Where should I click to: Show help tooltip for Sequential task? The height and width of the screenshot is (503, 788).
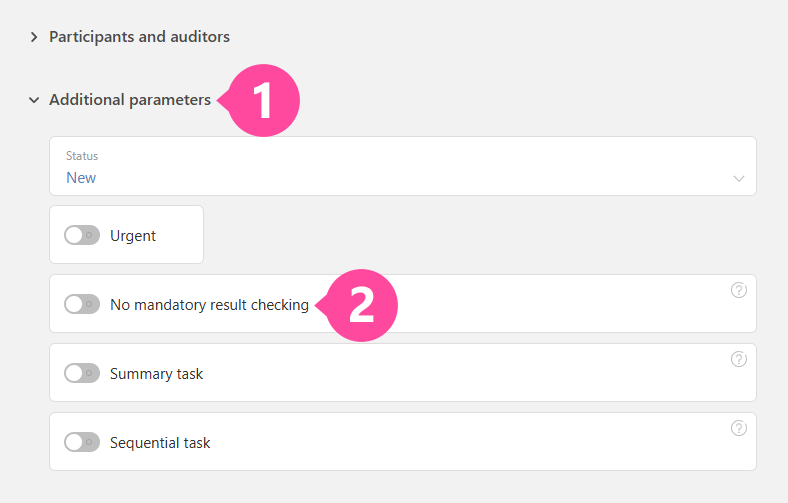tap(739, 429)
